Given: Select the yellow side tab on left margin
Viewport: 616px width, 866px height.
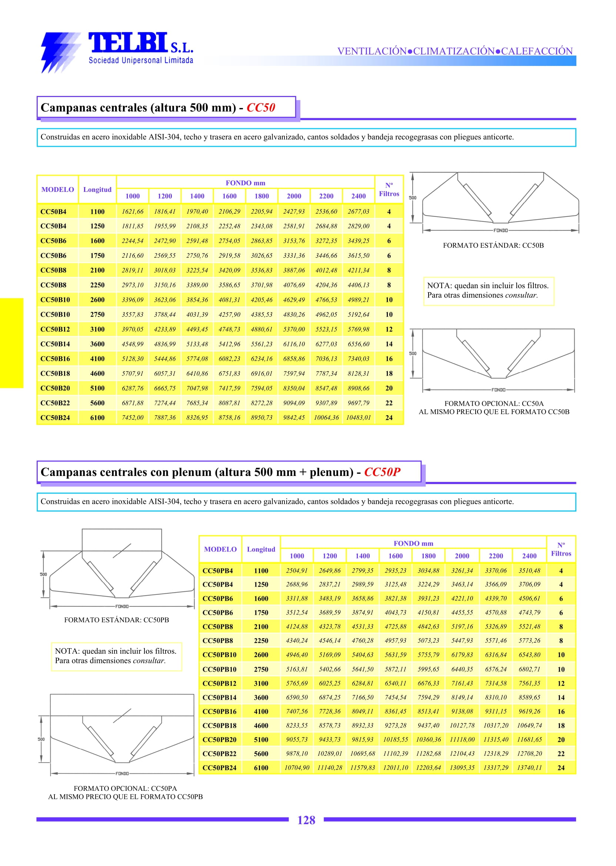Looking at the screenshot, I should click(x=11, y=343).
